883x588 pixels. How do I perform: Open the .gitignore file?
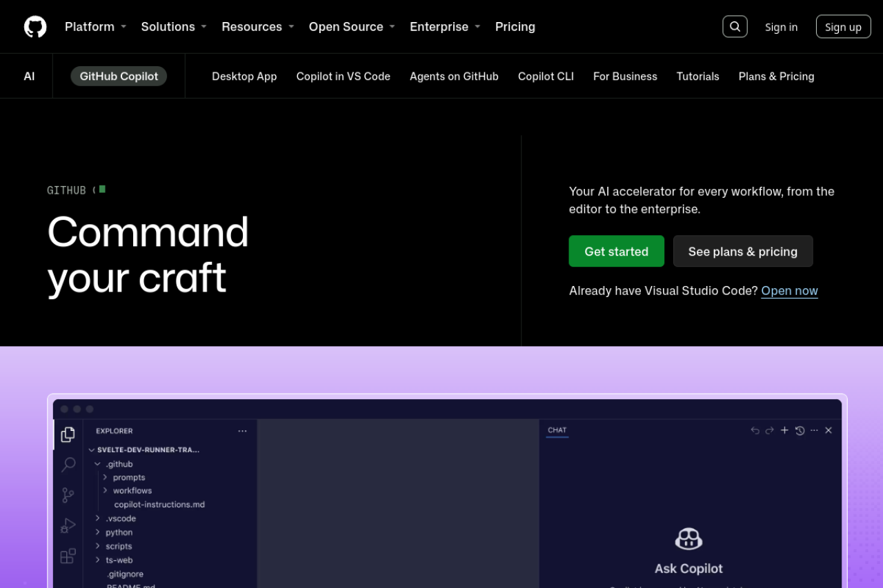click(x=125, y=574)
